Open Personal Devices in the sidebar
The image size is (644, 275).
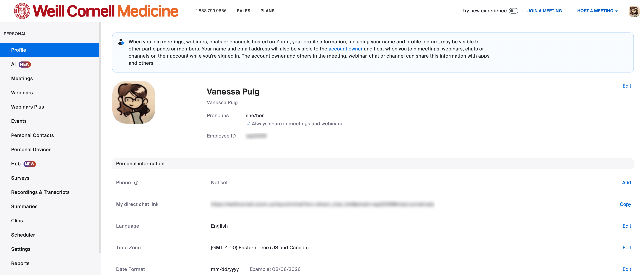coord(31,150)
